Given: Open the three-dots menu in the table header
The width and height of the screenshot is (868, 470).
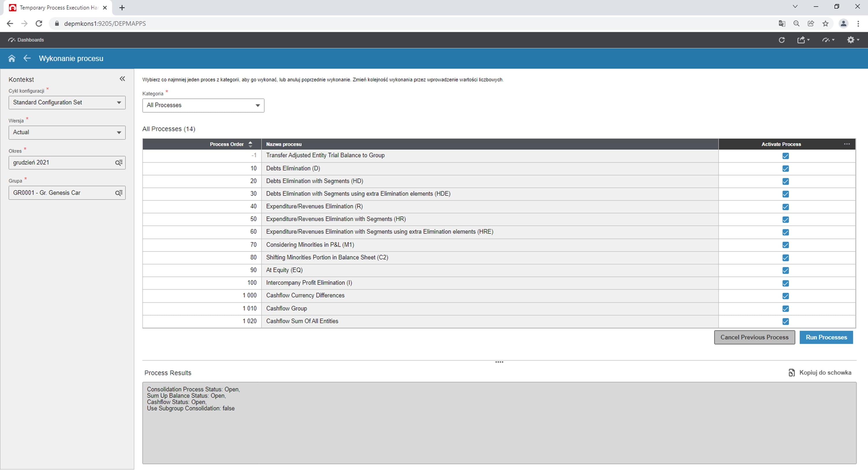Looking at the screenshot, I should coord(847,144).
